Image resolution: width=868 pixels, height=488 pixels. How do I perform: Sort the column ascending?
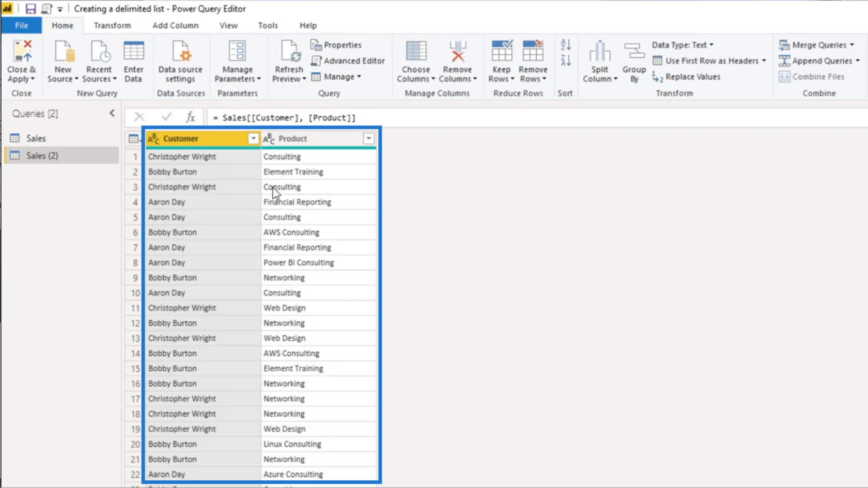point(566,45)
